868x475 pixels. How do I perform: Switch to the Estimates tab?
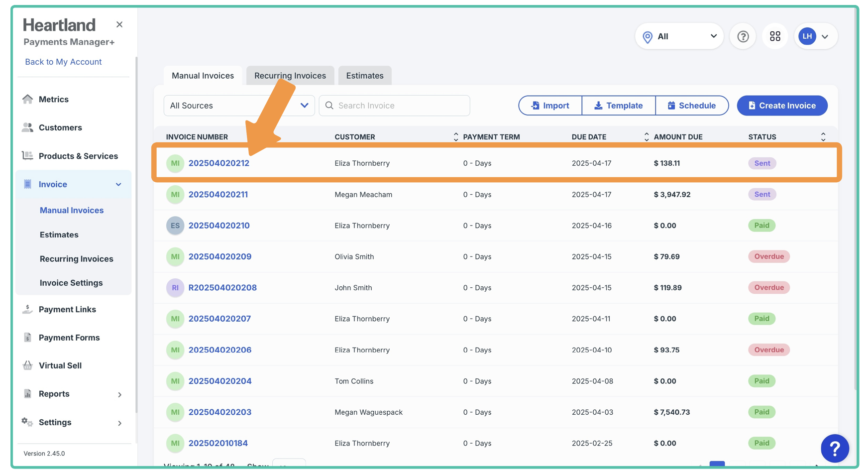pos(364,76)
